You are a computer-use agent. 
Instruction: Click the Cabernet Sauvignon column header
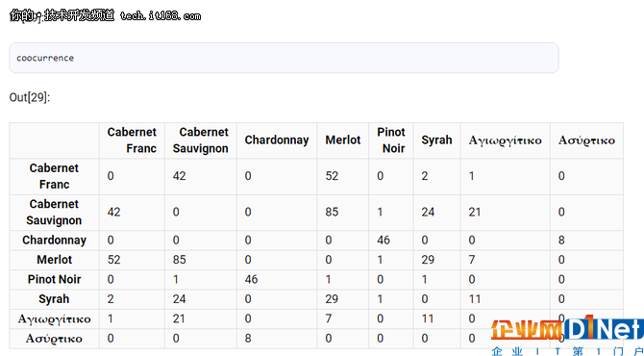pyautogui.click(x=201, y=140)
